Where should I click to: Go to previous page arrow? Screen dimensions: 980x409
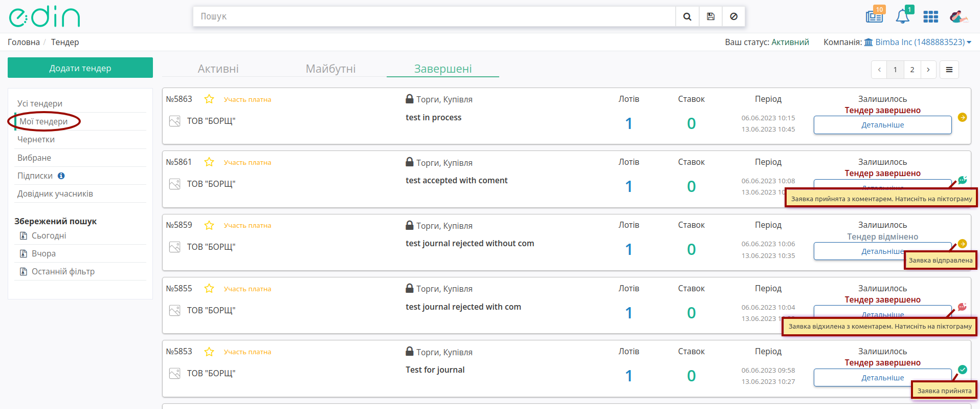tap(879, 70)
